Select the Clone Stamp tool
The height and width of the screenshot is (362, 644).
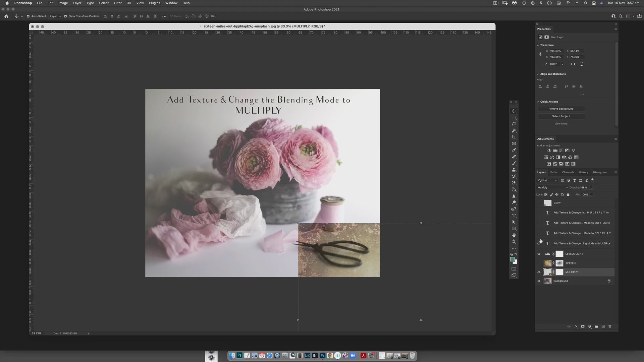pos(514,170)
